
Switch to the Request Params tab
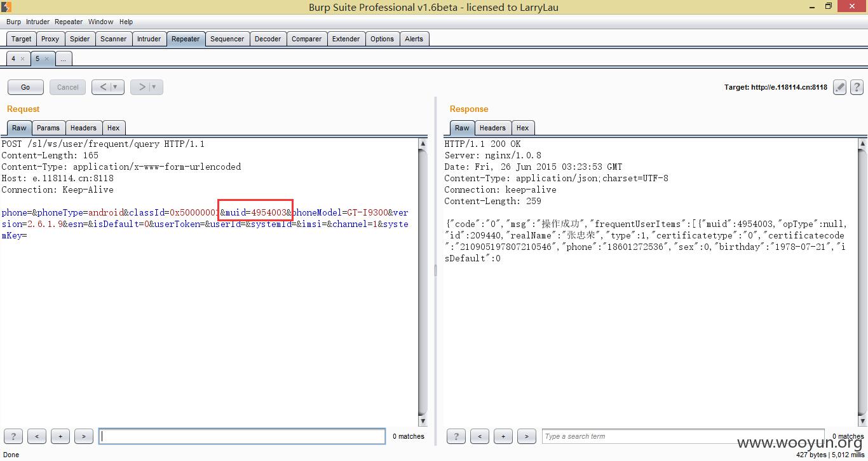point(48,128)
